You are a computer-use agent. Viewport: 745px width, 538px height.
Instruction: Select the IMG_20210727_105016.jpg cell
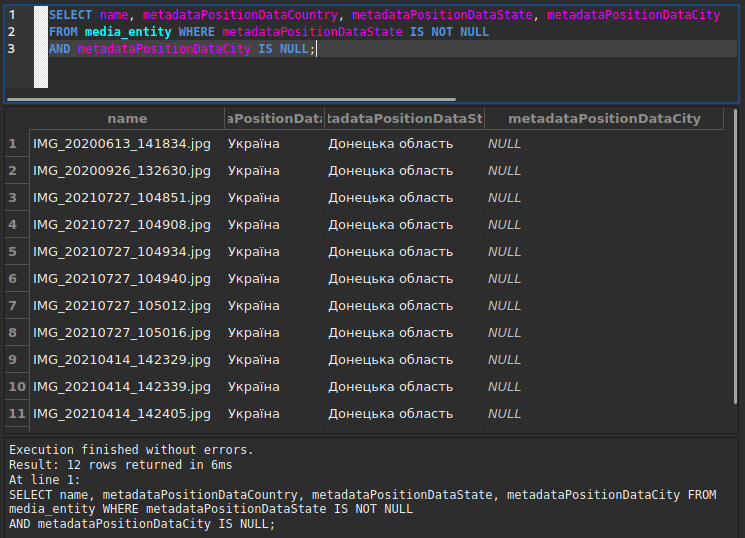pos(127,333)
